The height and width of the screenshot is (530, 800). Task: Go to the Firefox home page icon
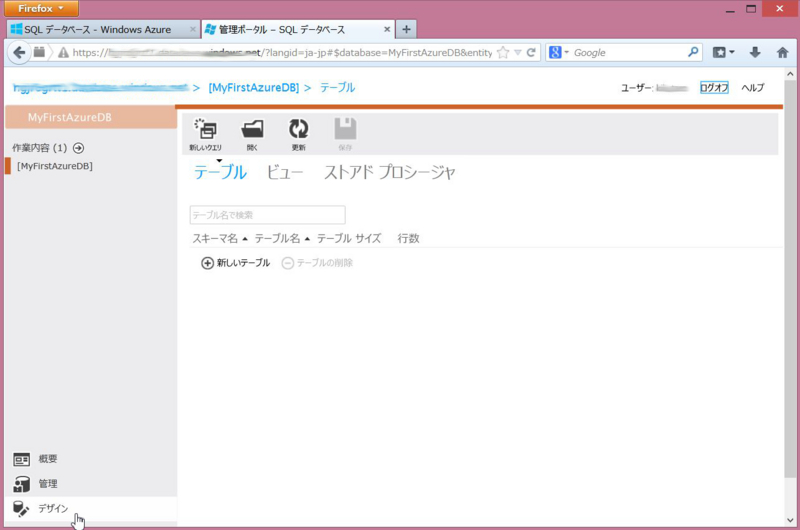click(x=783, y=52)
